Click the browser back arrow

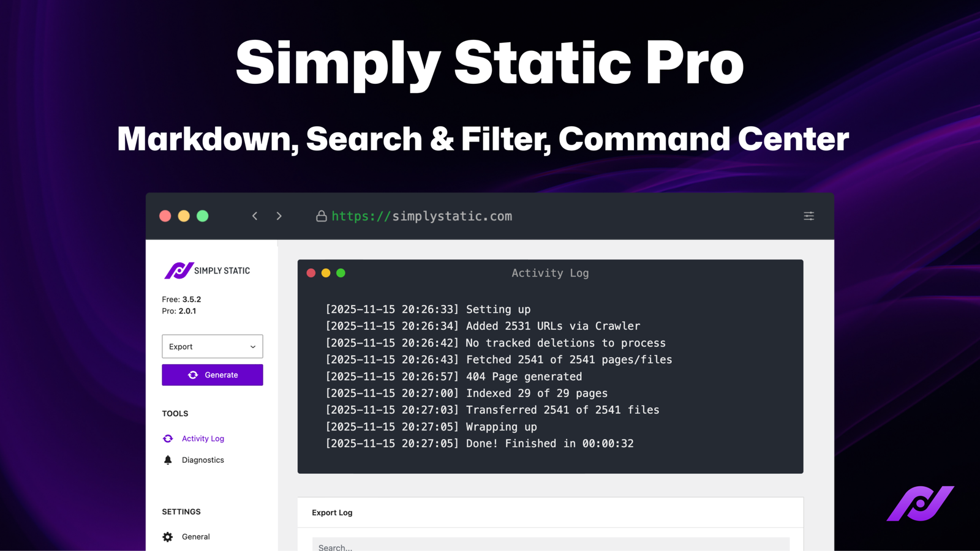[255, 216]
